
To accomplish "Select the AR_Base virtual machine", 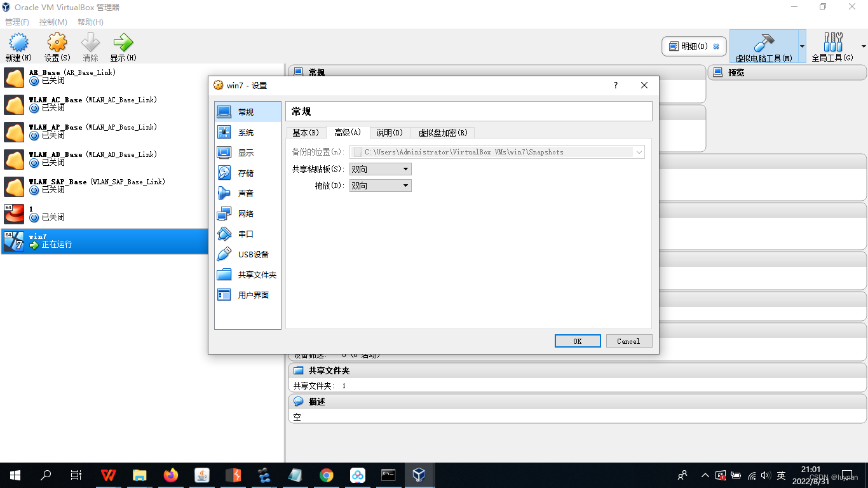I will pos(142,77).
